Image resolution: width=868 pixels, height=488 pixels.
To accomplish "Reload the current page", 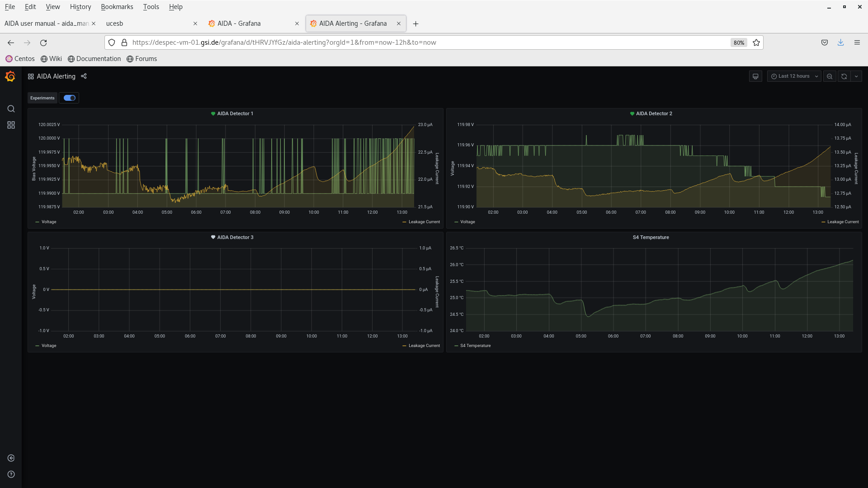I will tap(43, 42).
